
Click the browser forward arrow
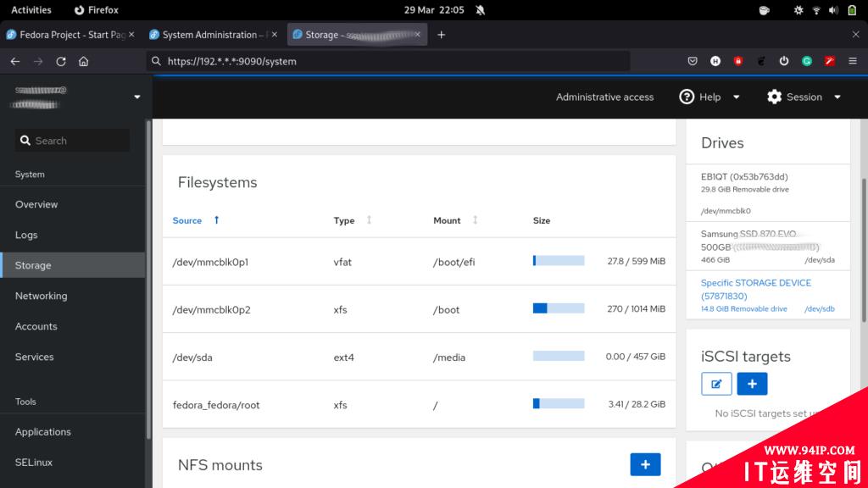[38, 61]
